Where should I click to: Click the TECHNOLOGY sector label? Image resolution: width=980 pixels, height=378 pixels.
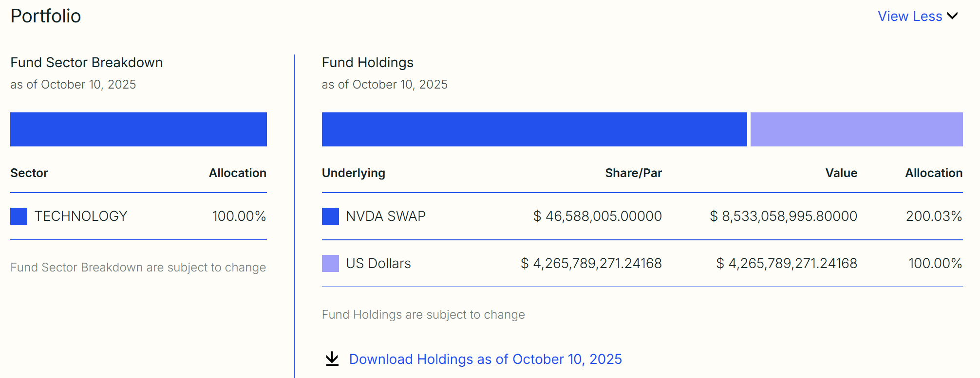(81, 216)
